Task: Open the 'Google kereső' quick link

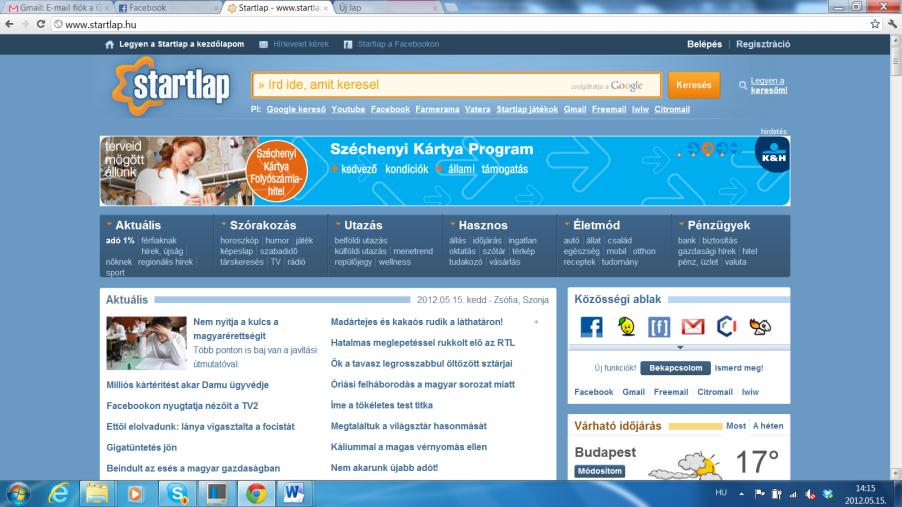Action: coord(296,109)
